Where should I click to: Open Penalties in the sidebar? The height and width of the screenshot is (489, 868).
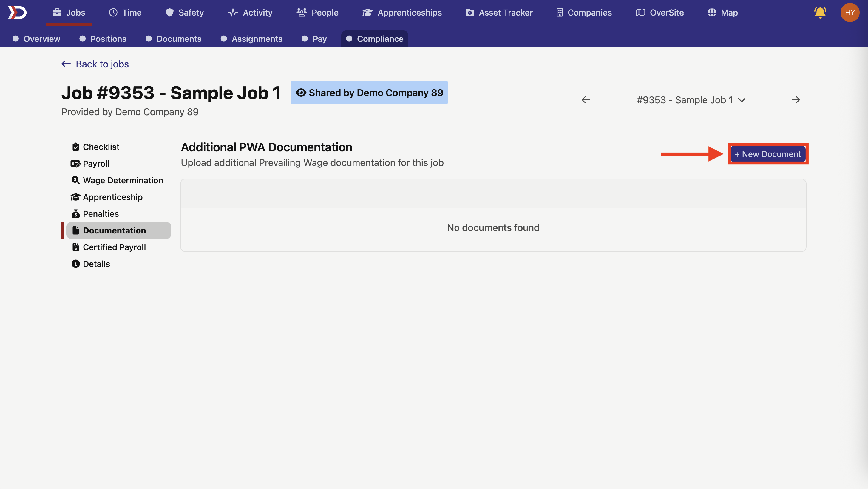pyautogui.click(x=101, y=214)
